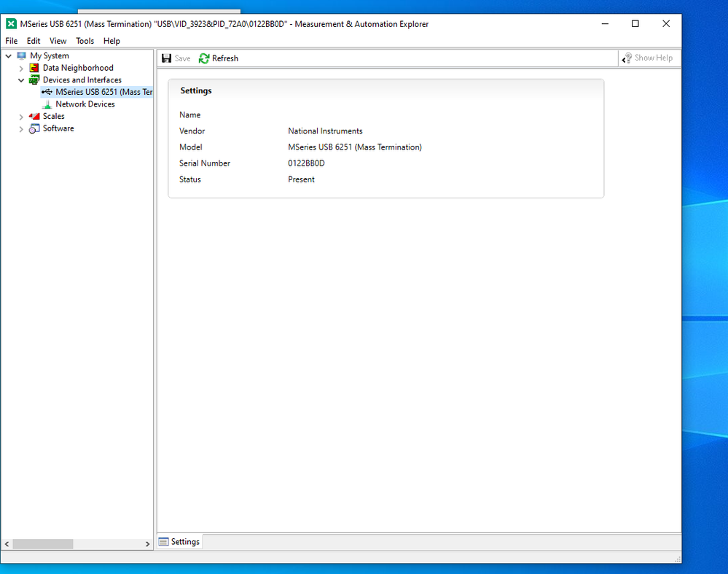Expand the Data Neighborhood node
Screen dimensions: 728x574
[x=21, y=69]
